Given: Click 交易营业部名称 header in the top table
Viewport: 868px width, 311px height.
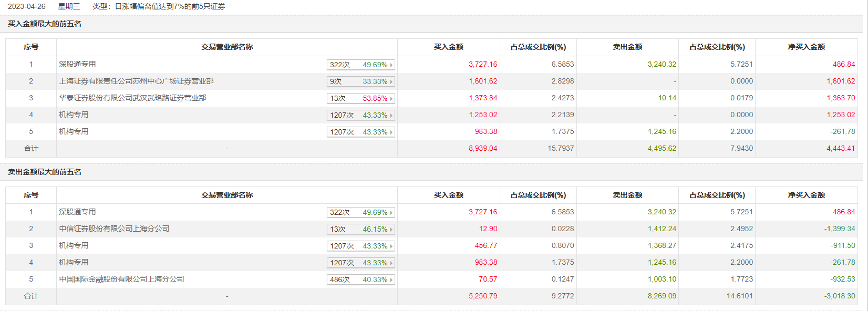Looking at the screenshot, I should coord(227,47).
